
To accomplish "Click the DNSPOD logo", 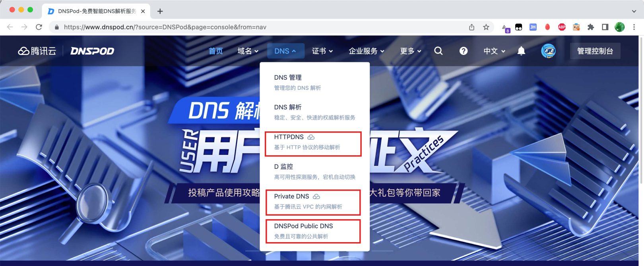I will 92,51.
